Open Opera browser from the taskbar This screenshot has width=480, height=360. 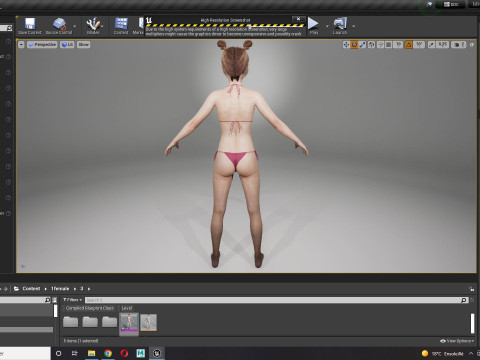tap(124, 353)
